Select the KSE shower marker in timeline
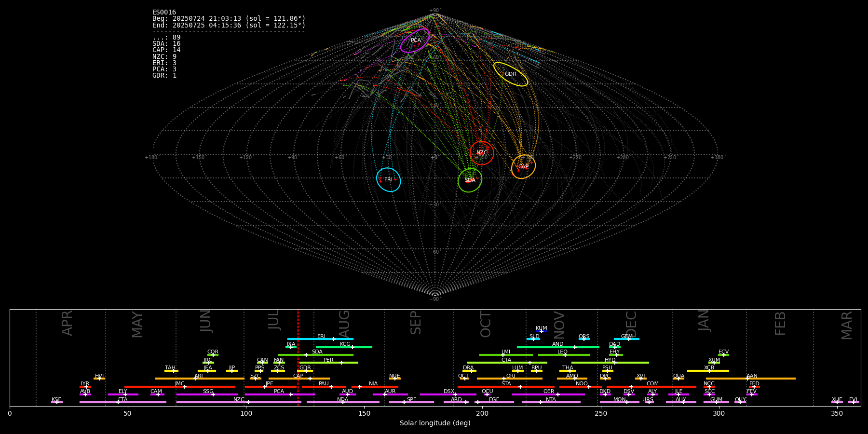 (56, 402)
